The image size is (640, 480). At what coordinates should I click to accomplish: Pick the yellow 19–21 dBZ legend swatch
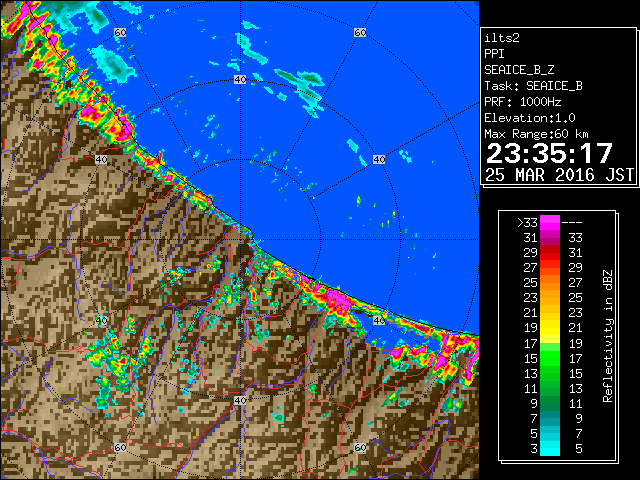[550, 328]
